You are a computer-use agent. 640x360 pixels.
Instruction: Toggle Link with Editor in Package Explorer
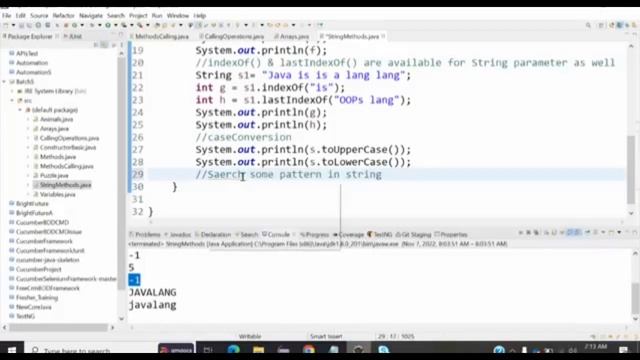[104, 45]
